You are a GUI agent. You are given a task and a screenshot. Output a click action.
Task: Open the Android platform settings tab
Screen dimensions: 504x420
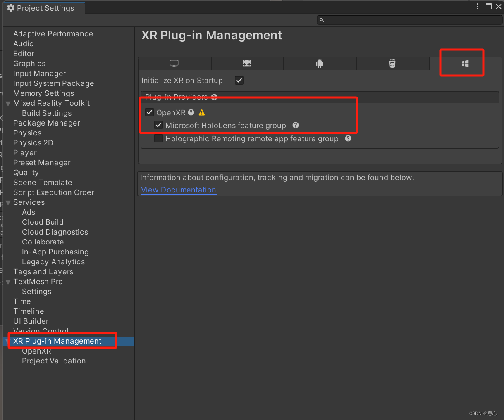pos(320,63)
